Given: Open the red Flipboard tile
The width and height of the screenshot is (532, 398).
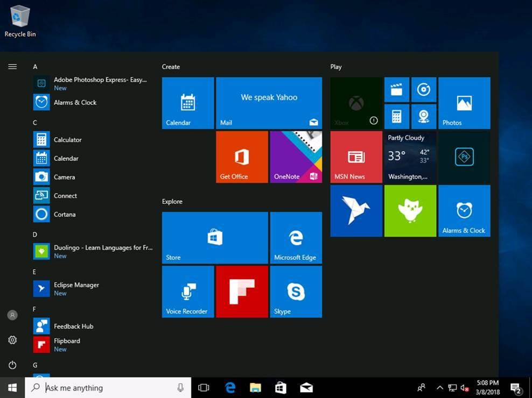Looking at the screenshot, I should point(242,292).
